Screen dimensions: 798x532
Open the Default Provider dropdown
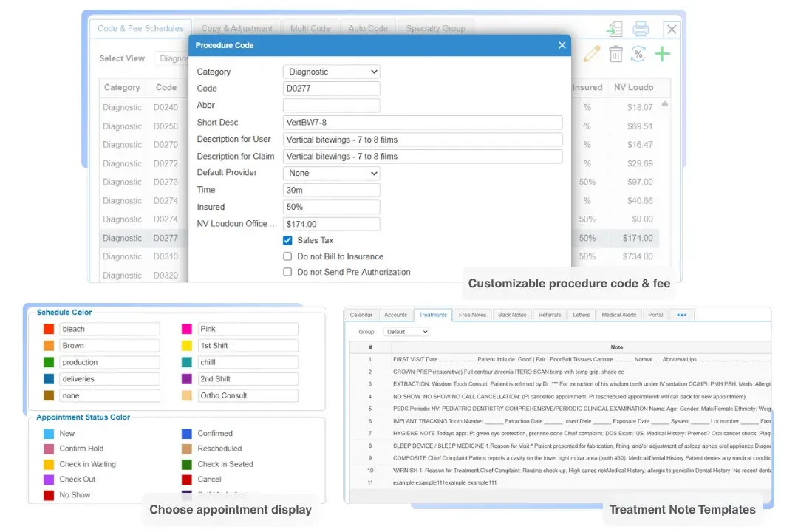point(330,172)
